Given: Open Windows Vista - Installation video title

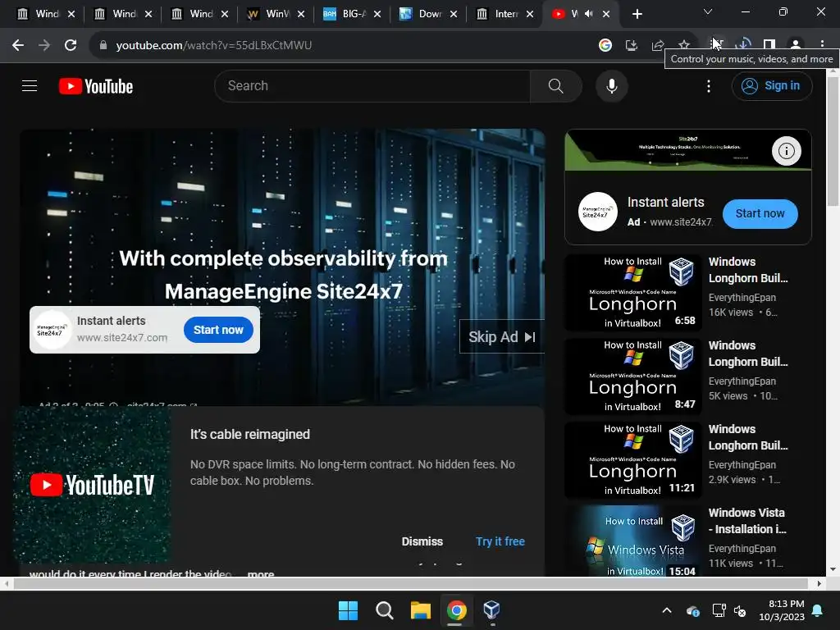Looking at the screenshot, I should pyautogui.click(x=747, y=521).
